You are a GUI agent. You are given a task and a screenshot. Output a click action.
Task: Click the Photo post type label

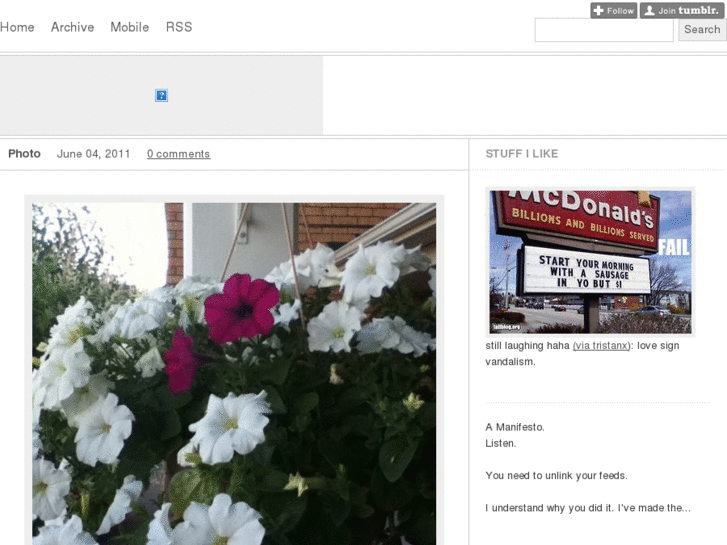(x=25, y=154)
